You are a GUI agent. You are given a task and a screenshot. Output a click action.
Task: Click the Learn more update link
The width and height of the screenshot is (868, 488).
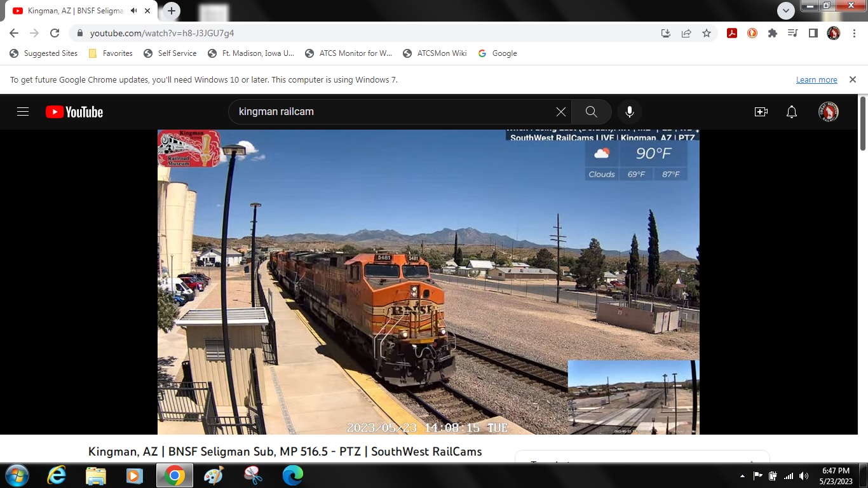[x=817, y=80]
